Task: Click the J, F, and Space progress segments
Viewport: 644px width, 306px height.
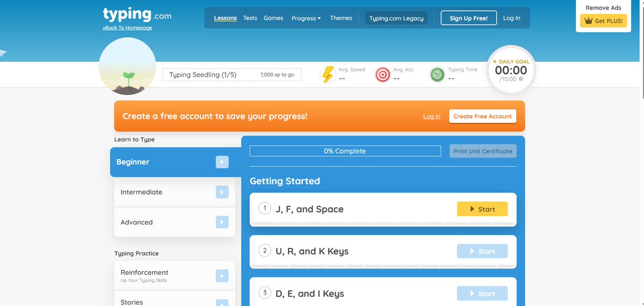Action: coord(383,224)
